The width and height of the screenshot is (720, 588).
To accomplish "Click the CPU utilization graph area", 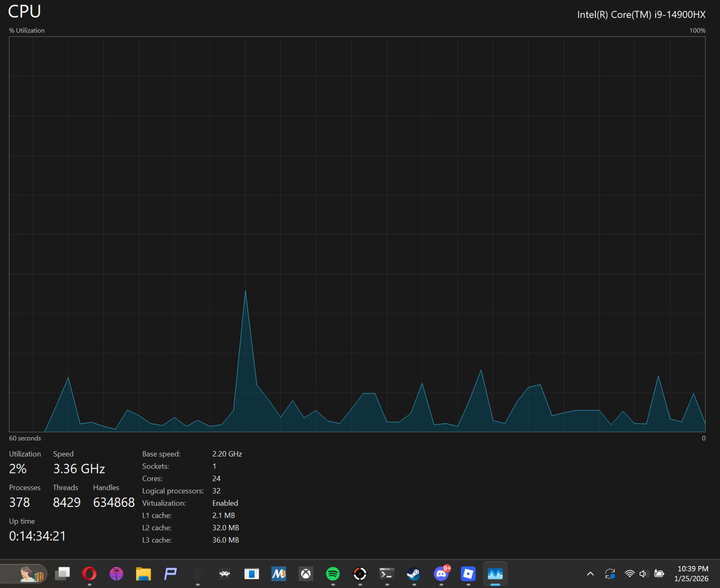I will point(357,234).
